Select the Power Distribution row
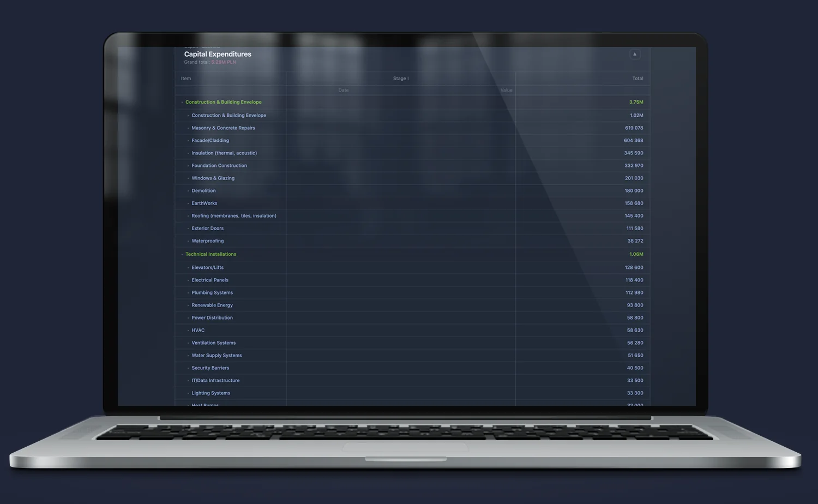Viewport: 818px width, 504px height. tap(412, 318)
